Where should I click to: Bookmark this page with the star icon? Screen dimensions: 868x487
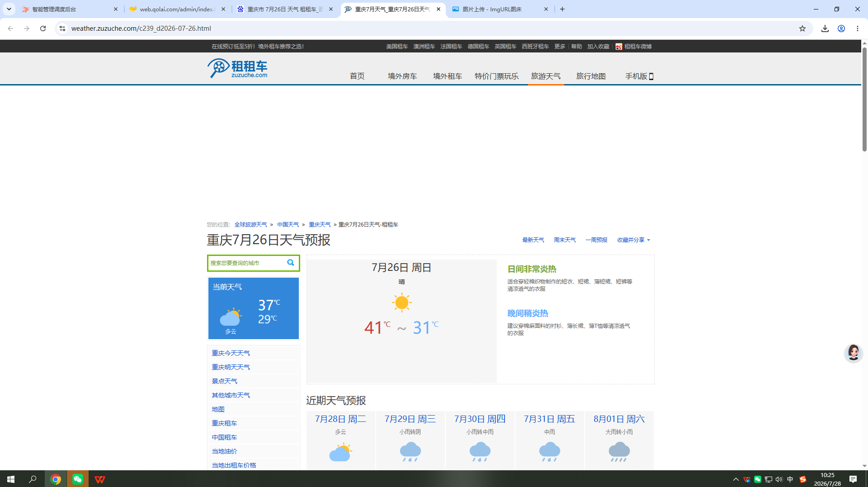point(802,28)
